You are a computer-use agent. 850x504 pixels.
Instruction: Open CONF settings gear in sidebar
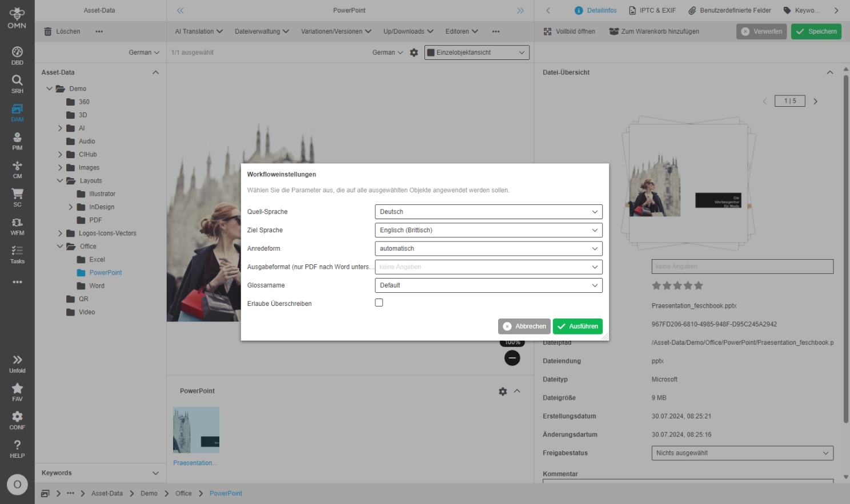pyautogui.click(x=17, y=420)
